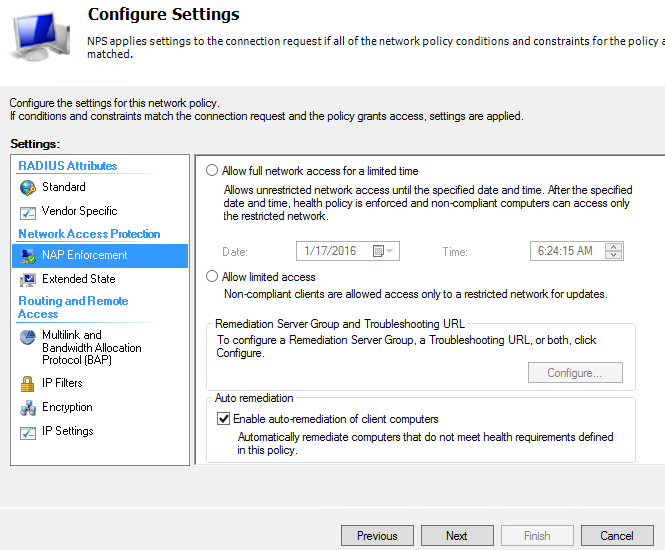Select the NAP Enforcement item
665x550 pixels.
click(100, 255)
